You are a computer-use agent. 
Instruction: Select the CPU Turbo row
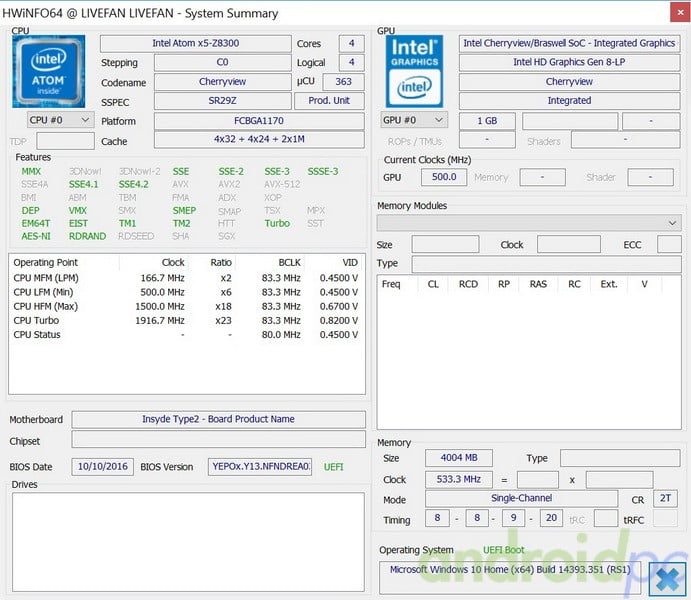186,320
